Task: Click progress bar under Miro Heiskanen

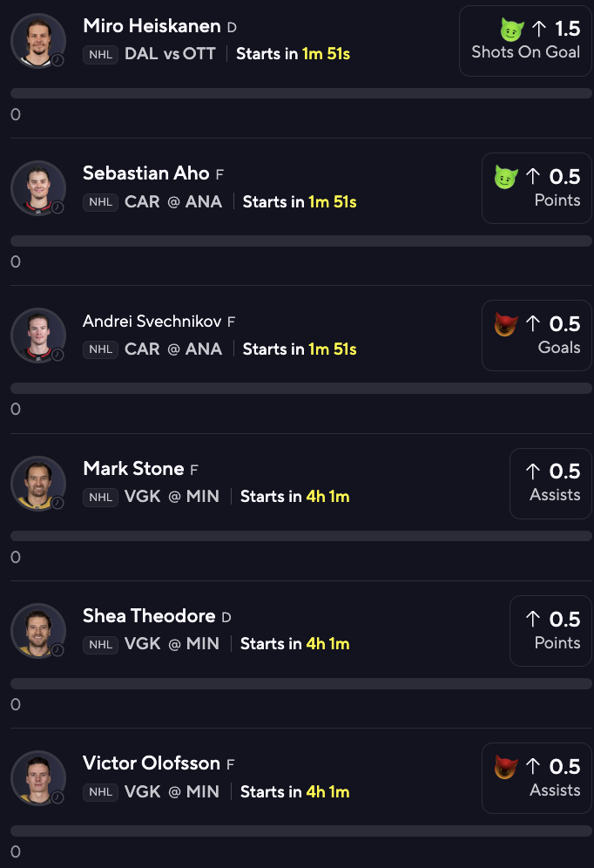Action: point(300,93)
